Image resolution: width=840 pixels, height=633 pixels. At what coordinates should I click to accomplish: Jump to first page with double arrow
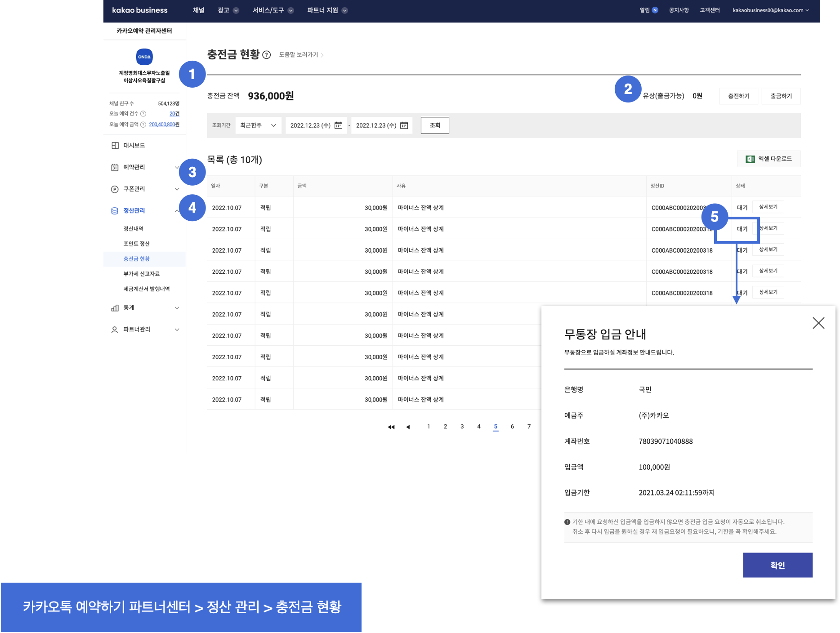[x=391, y=427]
